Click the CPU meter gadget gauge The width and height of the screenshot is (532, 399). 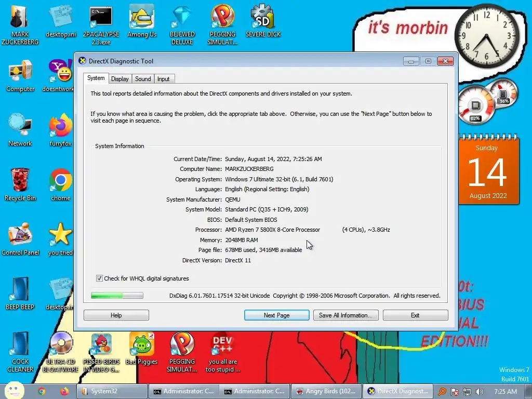(476, 105)
